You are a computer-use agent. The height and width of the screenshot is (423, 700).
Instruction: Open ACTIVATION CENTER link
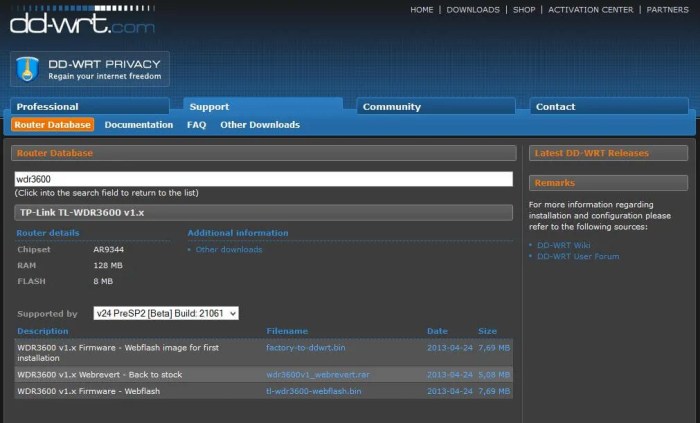(590, 10)
